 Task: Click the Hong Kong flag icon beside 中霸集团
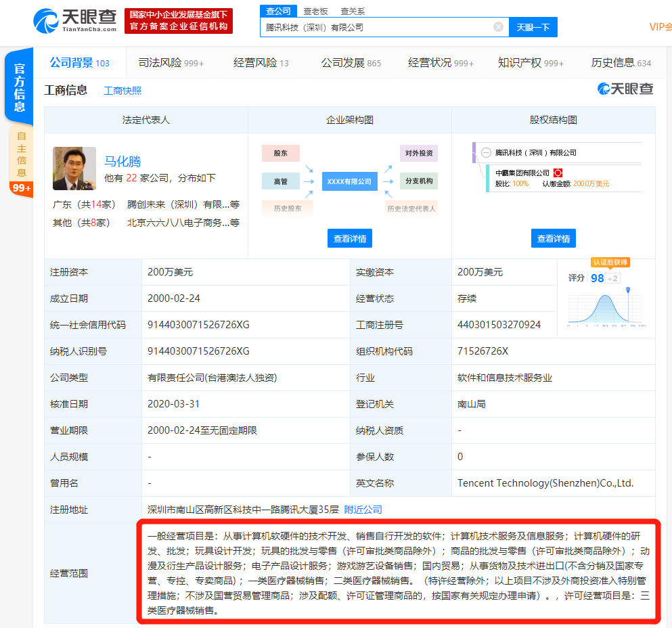pyautogui.click(x=558, y=173)
